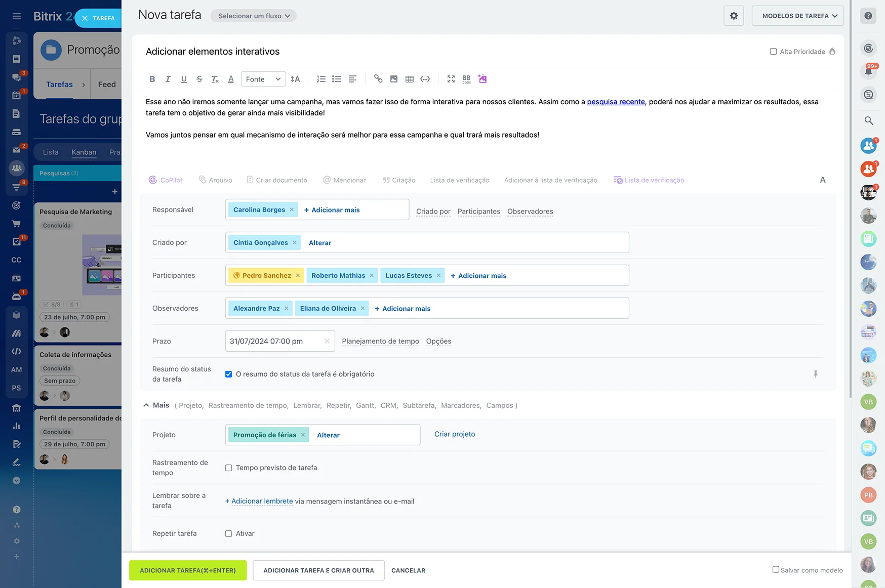885x588 pixels.
Task: Toggle bold formatting in the editor
Action: coord(152,79)
